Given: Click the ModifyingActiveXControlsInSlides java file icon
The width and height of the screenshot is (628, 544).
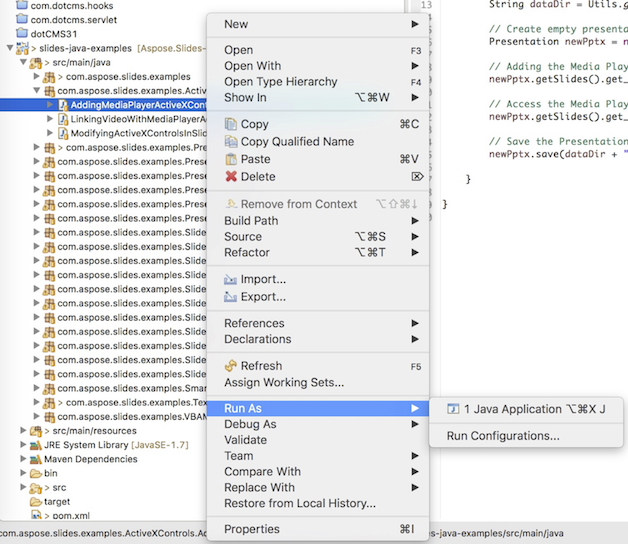Looking at the screenshot, I should click(x=63, y=133).
